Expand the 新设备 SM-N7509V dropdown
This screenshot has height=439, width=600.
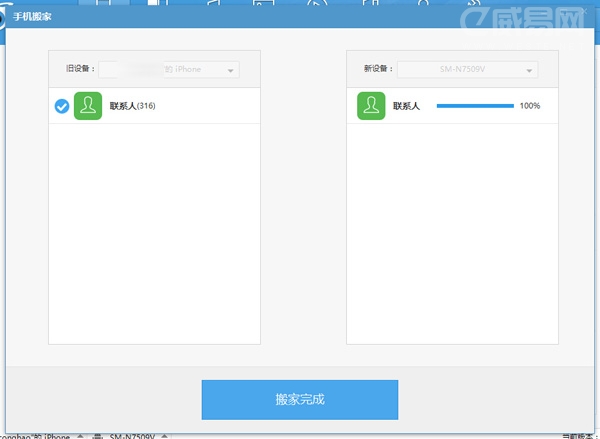point(467,69)
